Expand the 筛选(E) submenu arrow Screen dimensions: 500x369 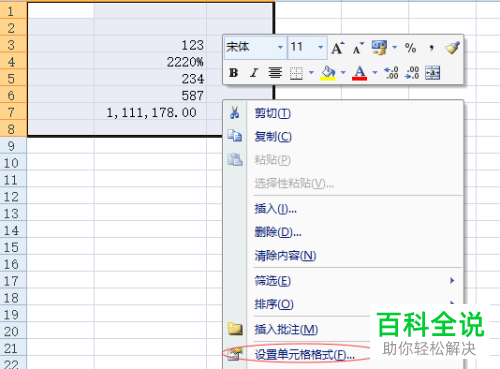pyautogui.click(x=452, y=281)
